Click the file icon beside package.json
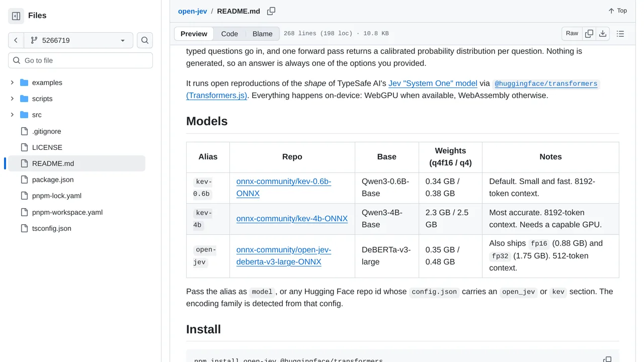644x362 pixels. [24, 179]
